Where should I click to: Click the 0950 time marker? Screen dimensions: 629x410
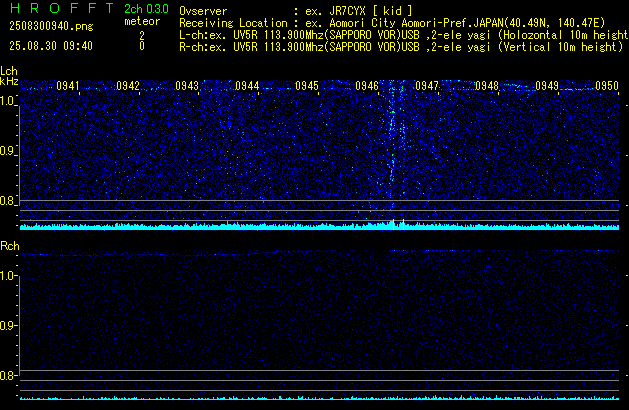pos(607,86)
